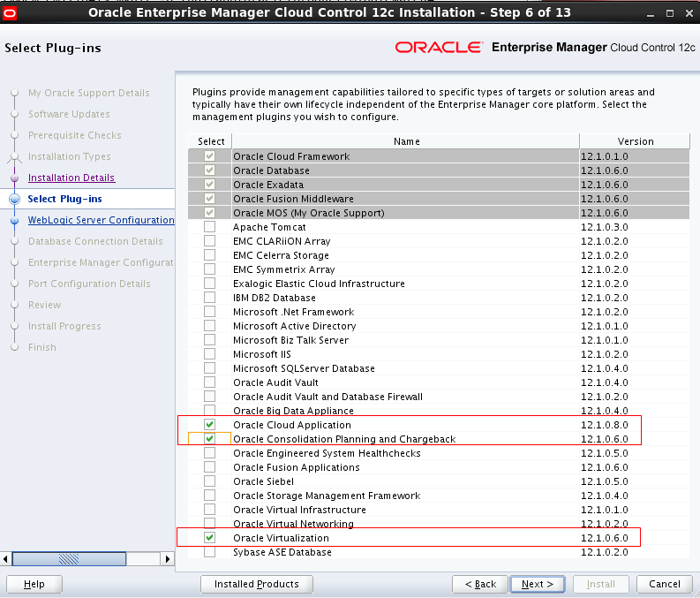Go to WebLogic Server Configuration step
Screen dimensions: 700x598
pyautogui.click(x=101, y=220)
